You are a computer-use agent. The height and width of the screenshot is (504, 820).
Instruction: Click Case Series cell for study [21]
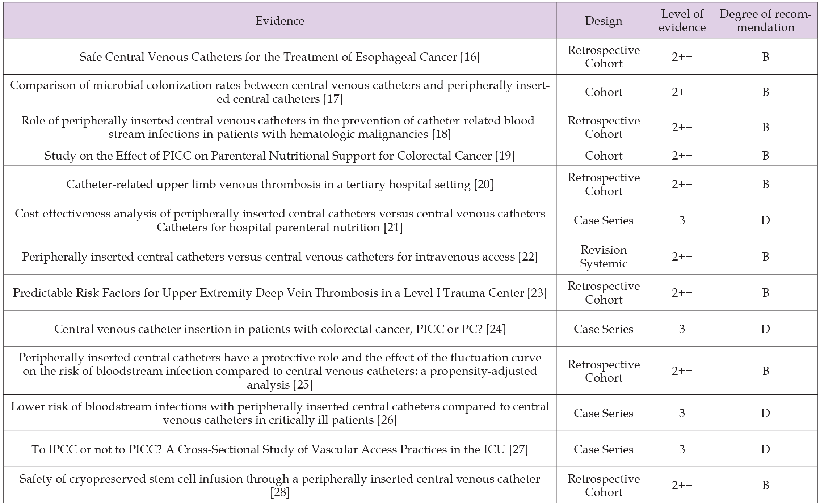[x=603, y=220]
